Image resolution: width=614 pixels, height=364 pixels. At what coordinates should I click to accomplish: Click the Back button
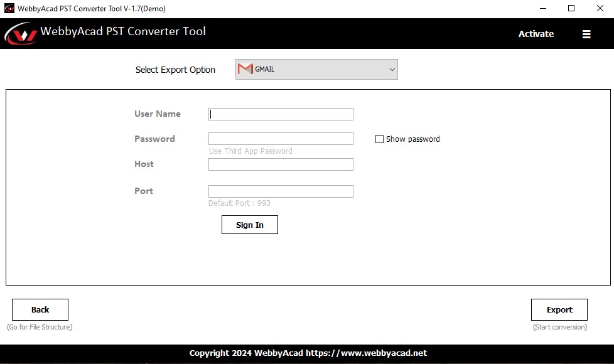40,309
